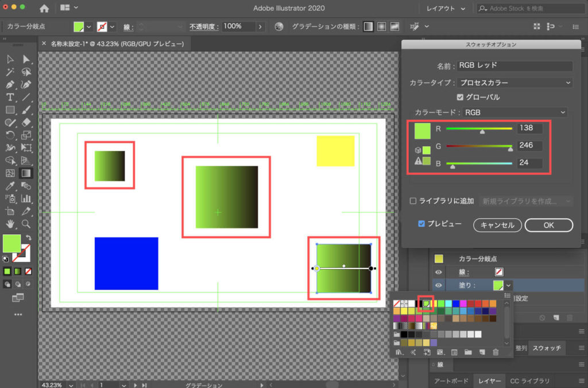Image resolution: width=588 pixels, height=388 pixels.
Task: Click R value field 138
Action: coord(529,128)
